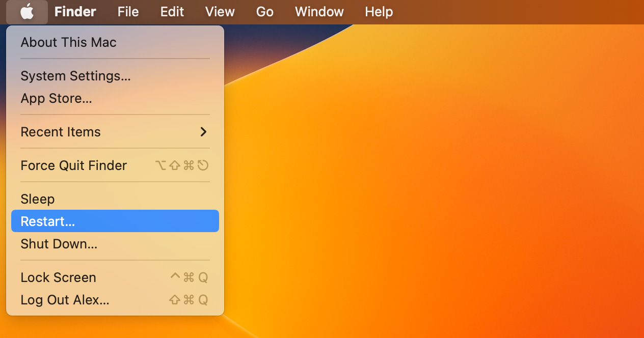Choose About This Mac
The height and width of the screenshot is (338, 644).
(x=115, y=42)
